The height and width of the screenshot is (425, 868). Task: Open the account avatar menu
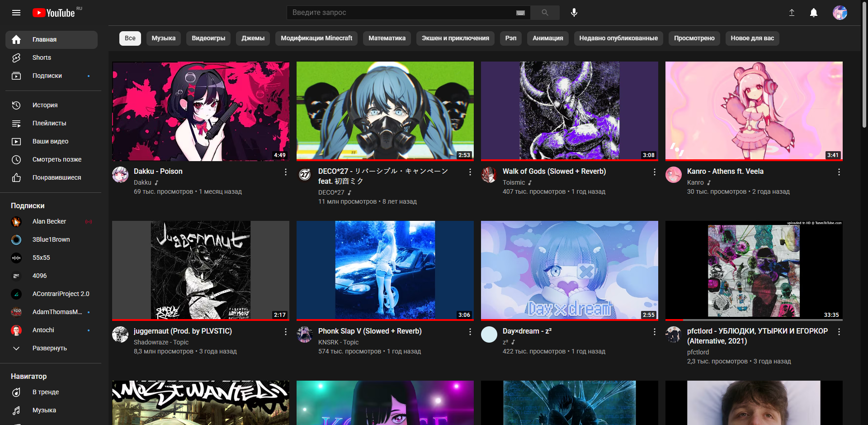click(840, 13)
